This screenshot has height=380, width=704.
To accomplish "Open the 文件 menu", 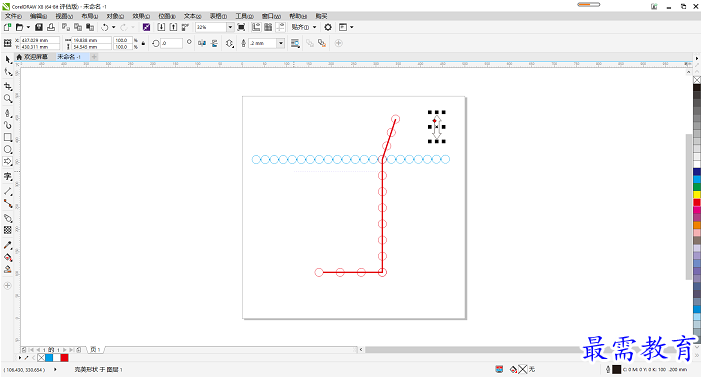I will (13, 16).
